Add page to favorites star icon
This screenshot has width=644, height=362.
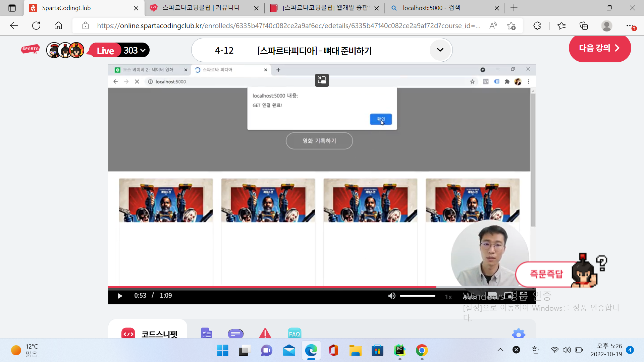[x=512, y=26]
